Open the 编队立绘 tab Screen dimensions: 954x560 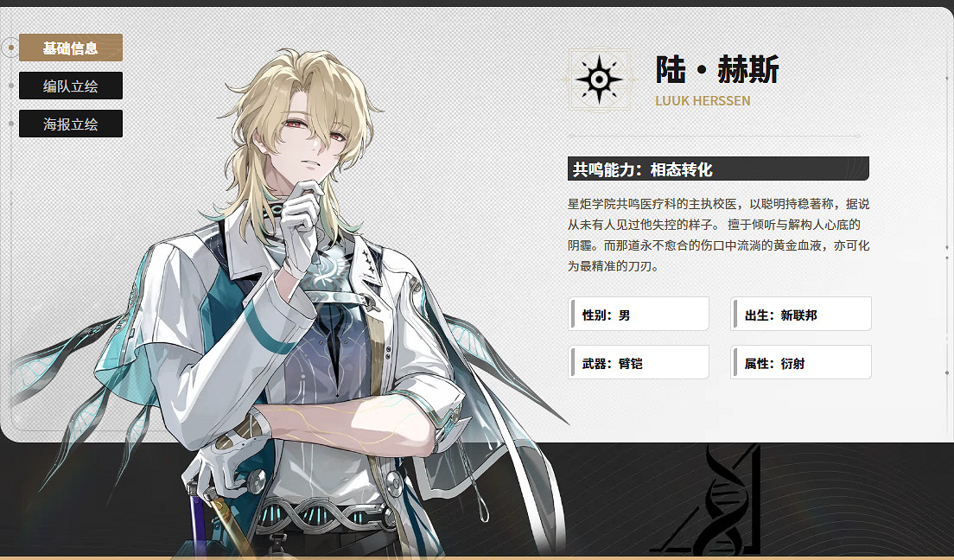pyautogui.click(x=71, y=86)
